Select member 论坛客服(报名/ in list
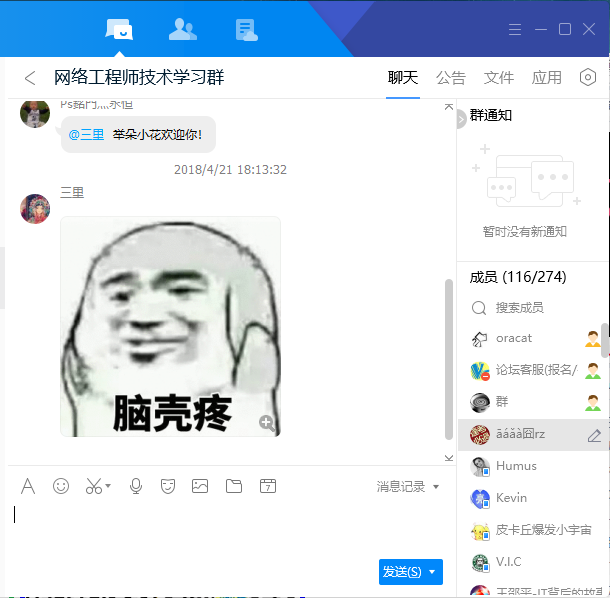Image resolution: width=610 pixels, height=598 pixels. [534, 371]
